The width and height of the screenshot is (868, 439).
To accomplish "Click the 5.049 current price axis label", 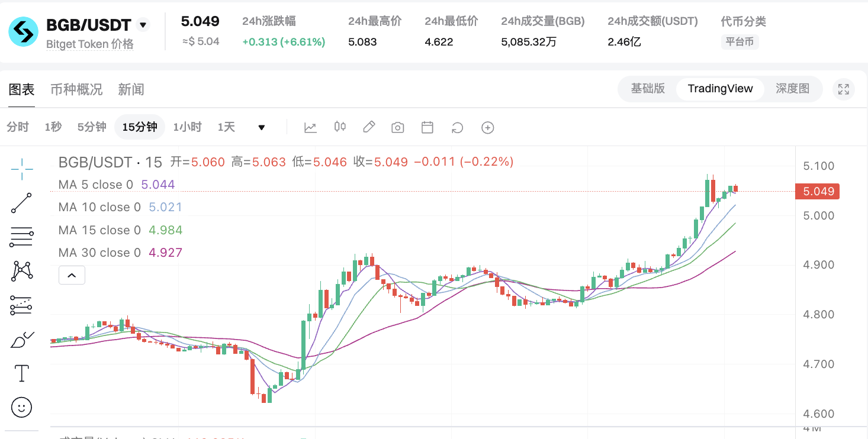I will click(818, 191).
